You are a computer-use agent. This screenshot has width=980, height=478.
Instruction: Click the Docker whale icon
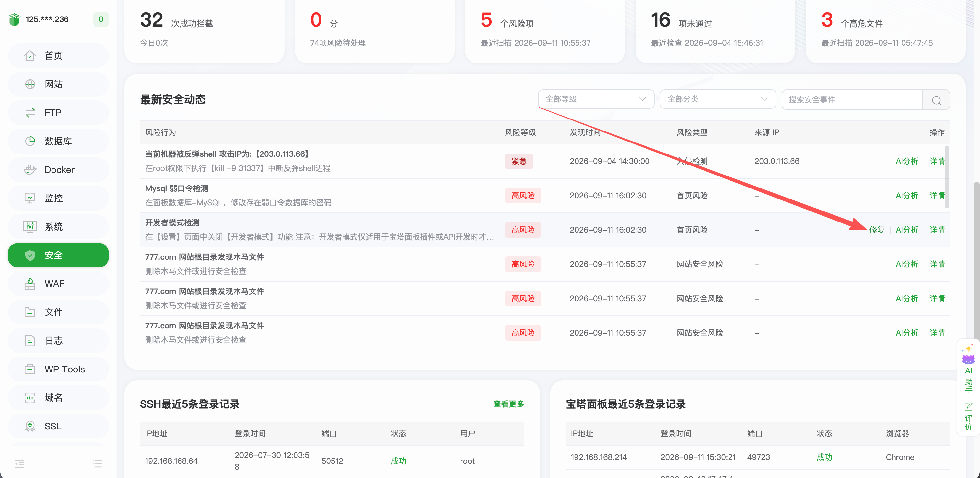click(x=30, y=170)
